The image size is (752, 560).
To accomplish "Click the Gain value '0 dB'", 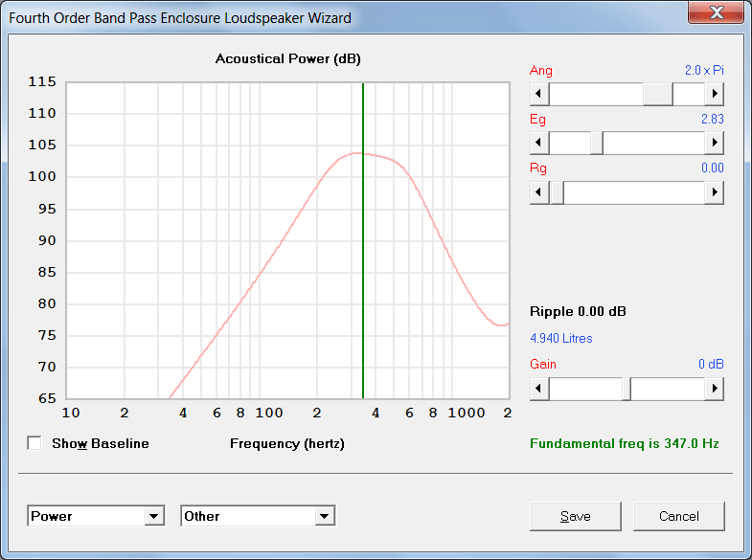I will point(711,364).
